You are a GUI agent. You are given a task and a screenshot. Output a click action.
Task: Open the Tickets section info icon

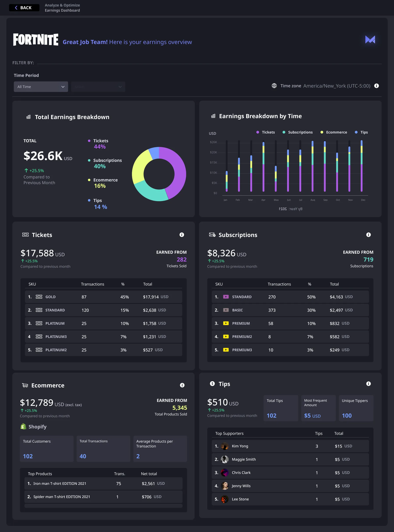pyautogui.click(x=182, y=235)
